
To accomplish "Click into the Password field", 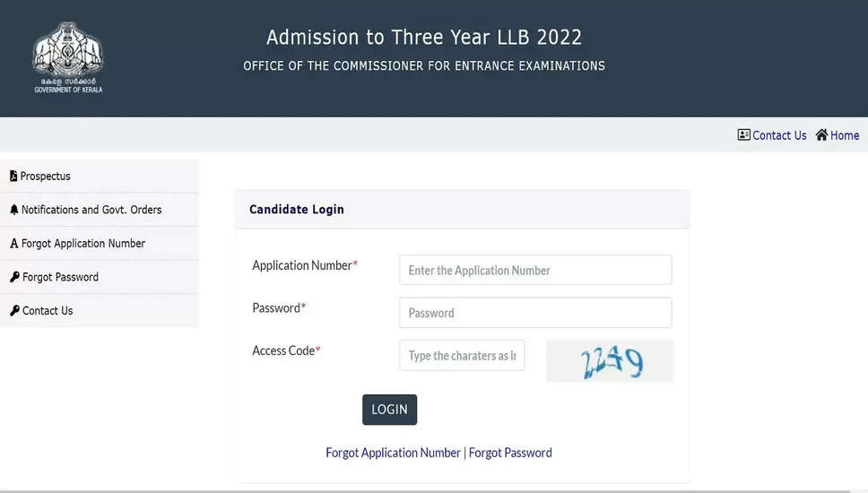I will click(535, 313).
